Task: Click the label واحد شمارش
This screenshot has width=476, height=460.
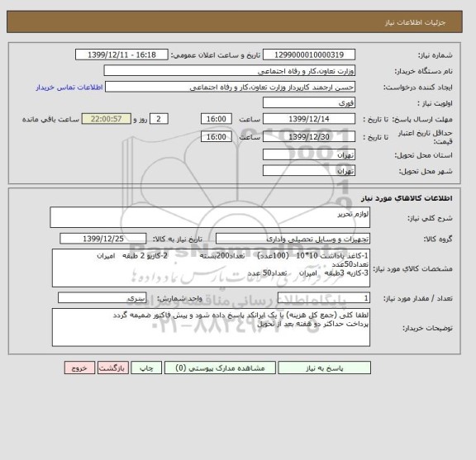Action: (x=179, y=299)
